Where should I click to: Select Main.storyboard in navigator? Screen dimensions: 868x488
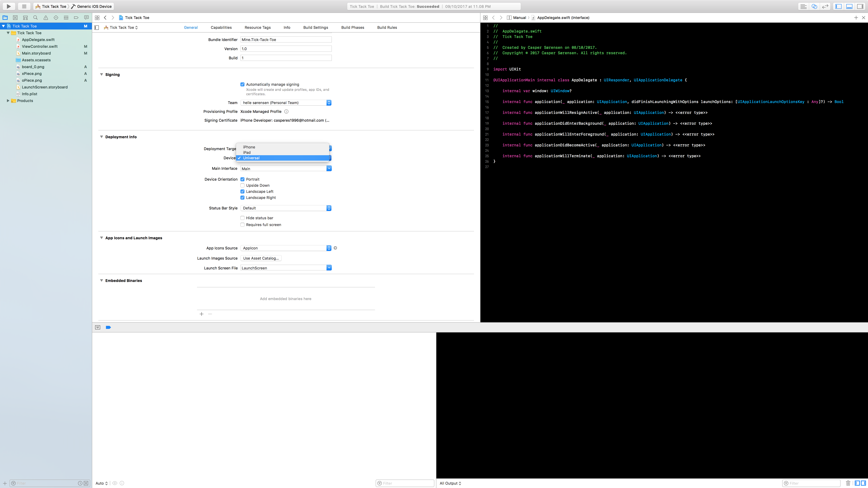(x=36, y=53)
